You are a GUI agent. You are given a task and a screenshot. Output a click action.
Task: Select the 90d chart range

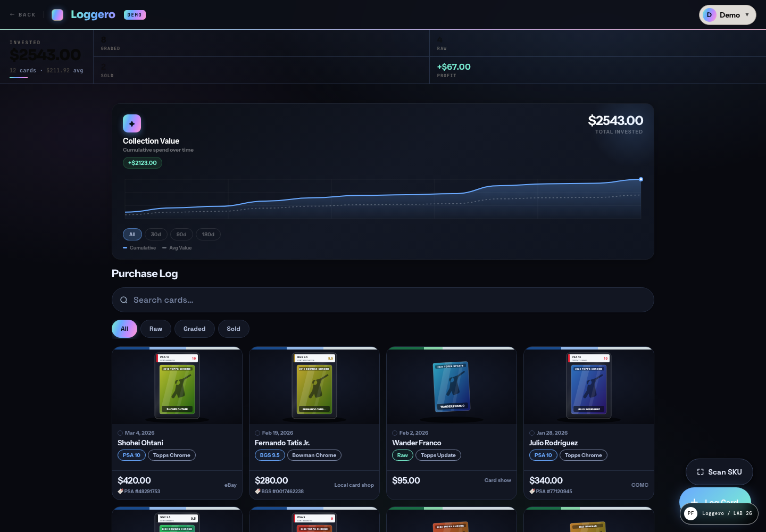(x=181, y=234)
